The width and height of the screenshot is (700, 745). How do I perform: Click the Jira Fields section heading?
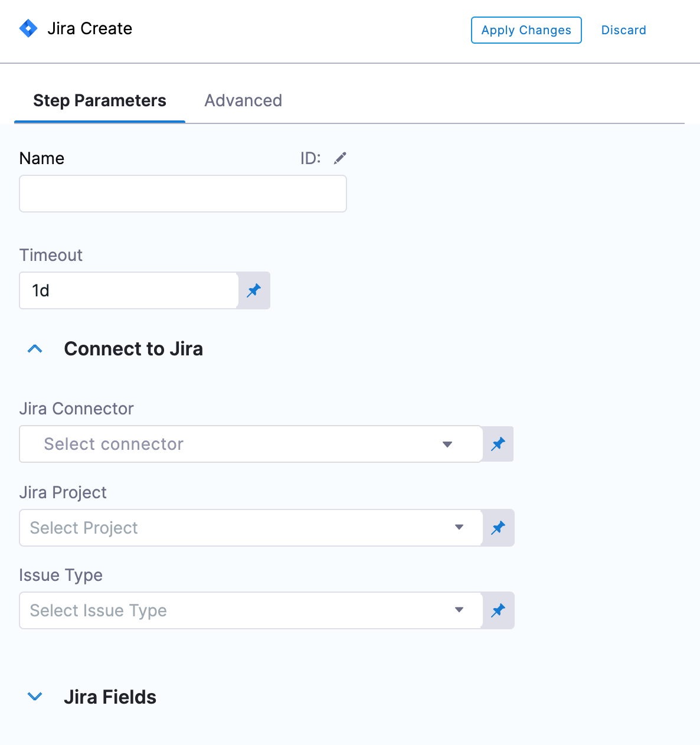[110, 697]
